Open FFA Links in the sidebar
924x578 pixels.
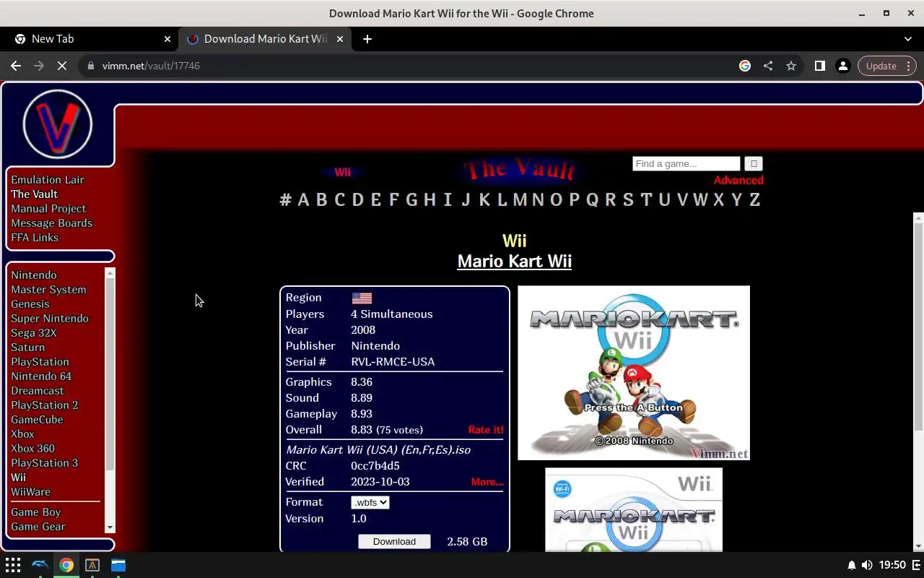(x=35, y=238)
